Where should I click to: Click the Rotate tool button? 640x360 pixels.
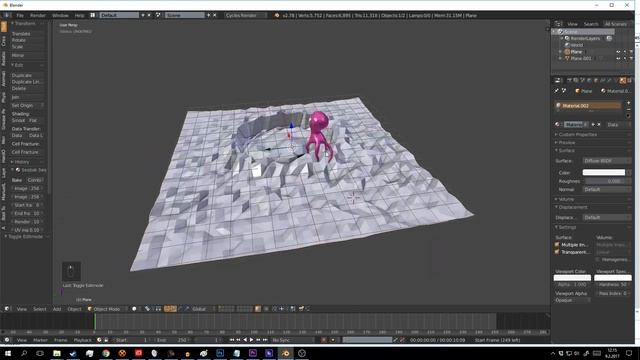tap(27, 40)
